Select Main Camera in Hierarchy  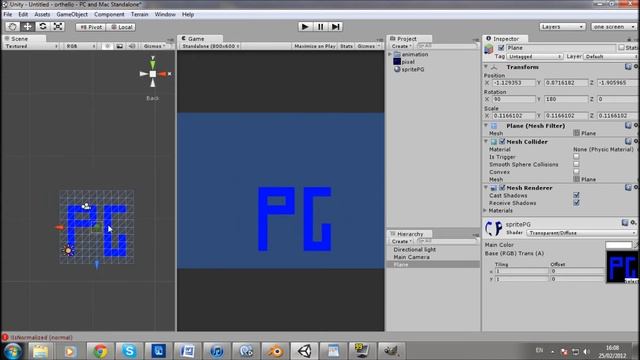pos(411,257)
